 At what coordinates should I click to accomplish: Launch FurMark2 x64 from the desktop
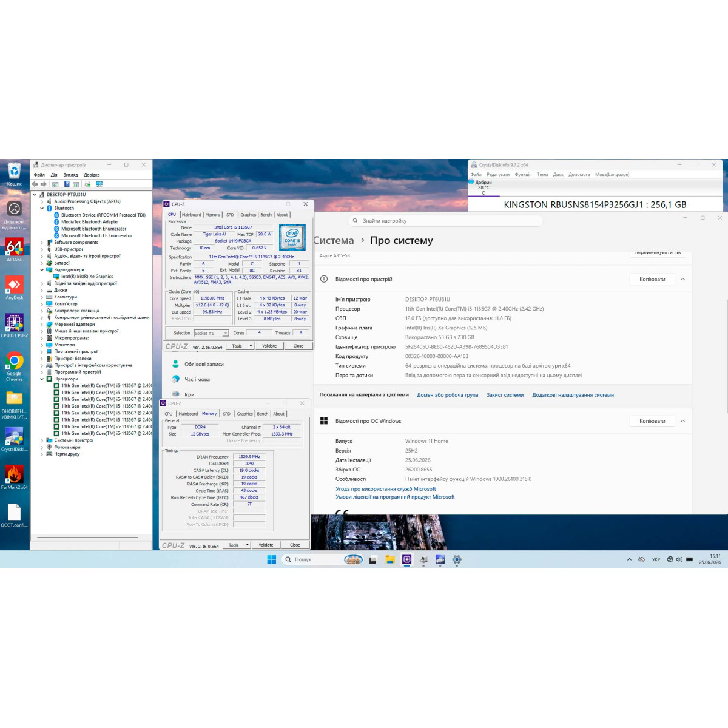tap(14, 477)
